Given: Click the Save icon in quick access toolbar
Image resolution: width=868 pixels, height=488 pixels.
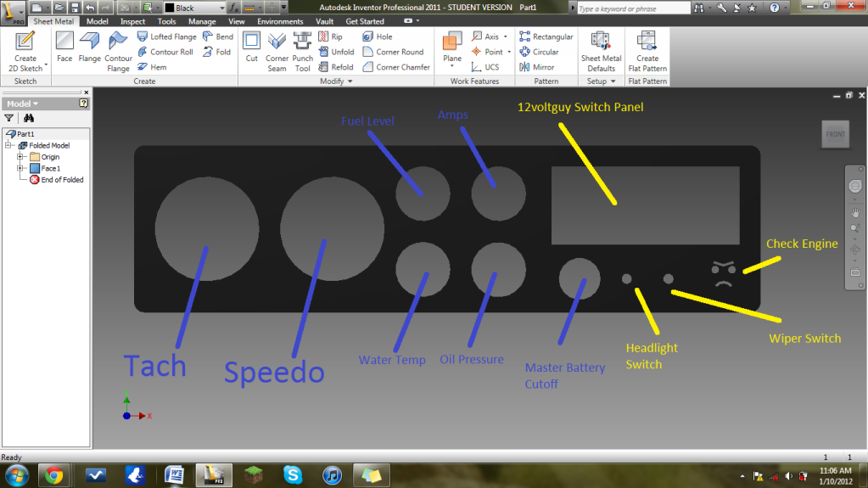Looking at the screenshot, I should [x=75, y=8].
